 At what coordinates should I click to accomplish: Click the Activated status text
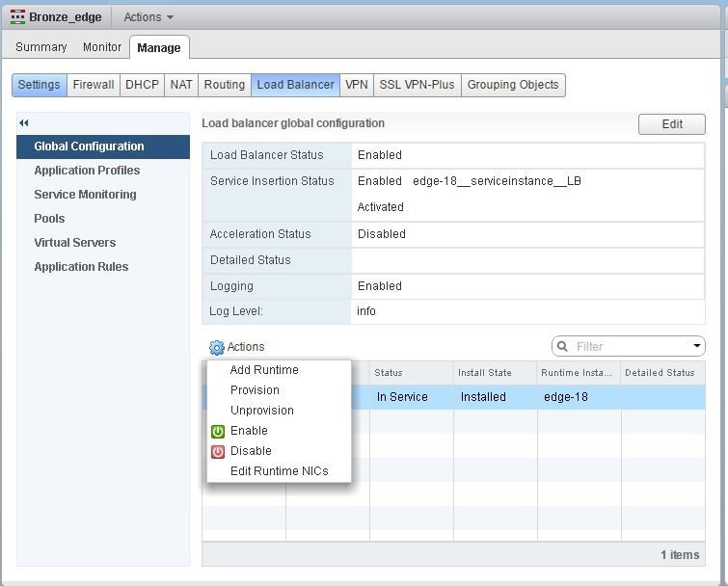pos(380,207)
